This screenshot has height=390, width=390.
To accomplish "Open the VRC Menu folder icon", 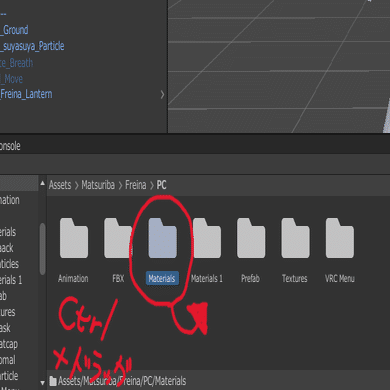I will (x=340, y=238).
